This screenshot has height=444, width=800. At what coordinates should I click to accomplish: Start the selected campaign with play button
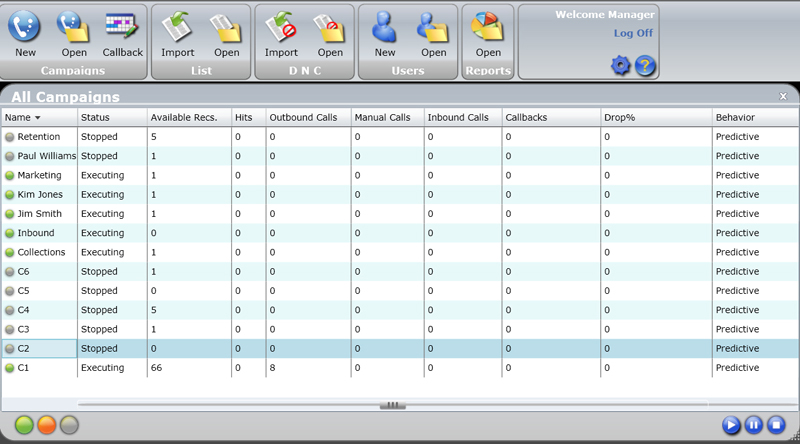pos(731,425)
